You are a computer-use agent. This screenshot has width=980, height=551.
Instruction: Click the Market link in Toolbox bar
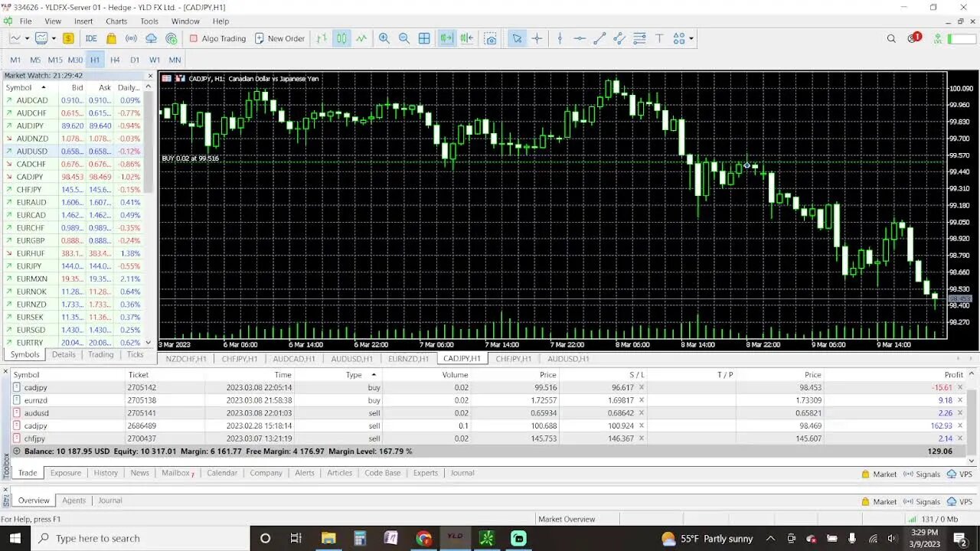pyautogui.click(x=879, y=474)
